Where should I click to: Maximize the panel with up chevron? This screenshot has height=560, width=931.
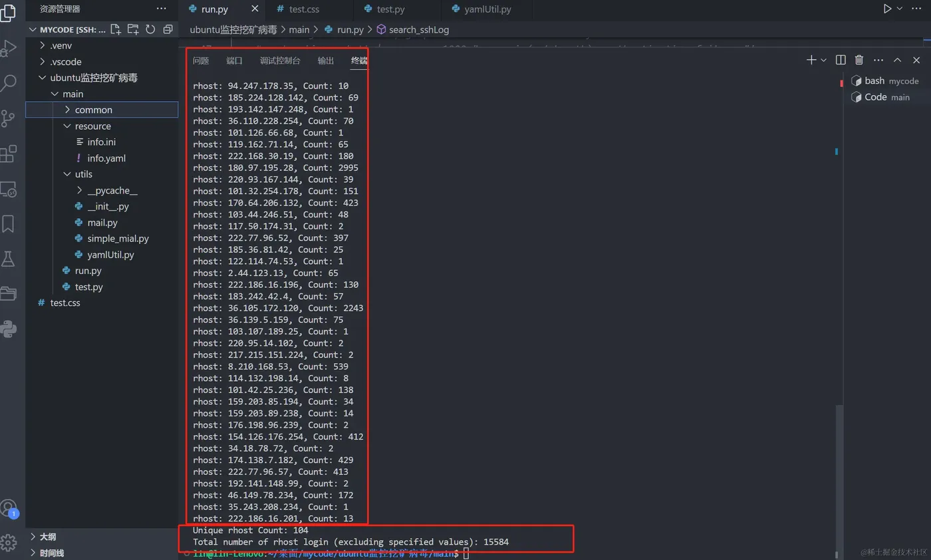(x=897, y=60)
